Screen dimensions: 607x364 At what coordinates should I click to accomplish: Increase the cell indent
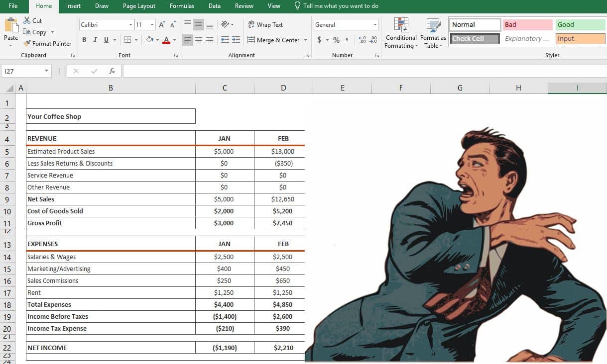coord(236,40)
